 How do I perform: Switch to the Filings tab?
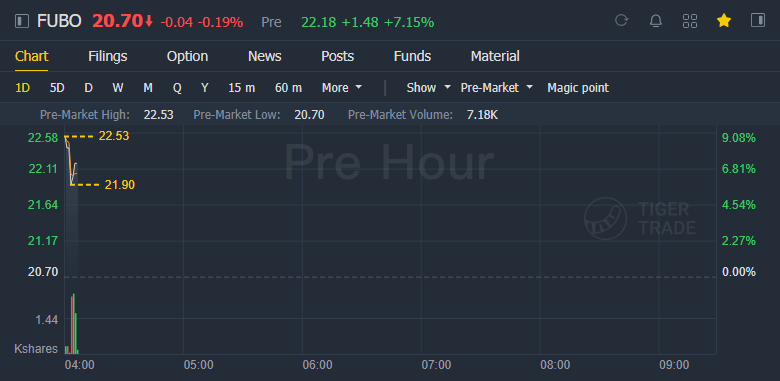[x=107, y=56]
